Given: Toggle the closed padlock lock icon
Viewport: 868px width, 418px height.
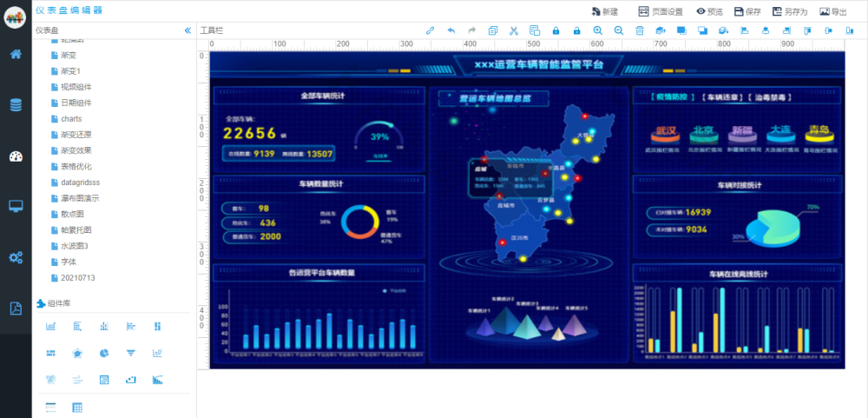Looking at the screenshot, I should 556,30.
